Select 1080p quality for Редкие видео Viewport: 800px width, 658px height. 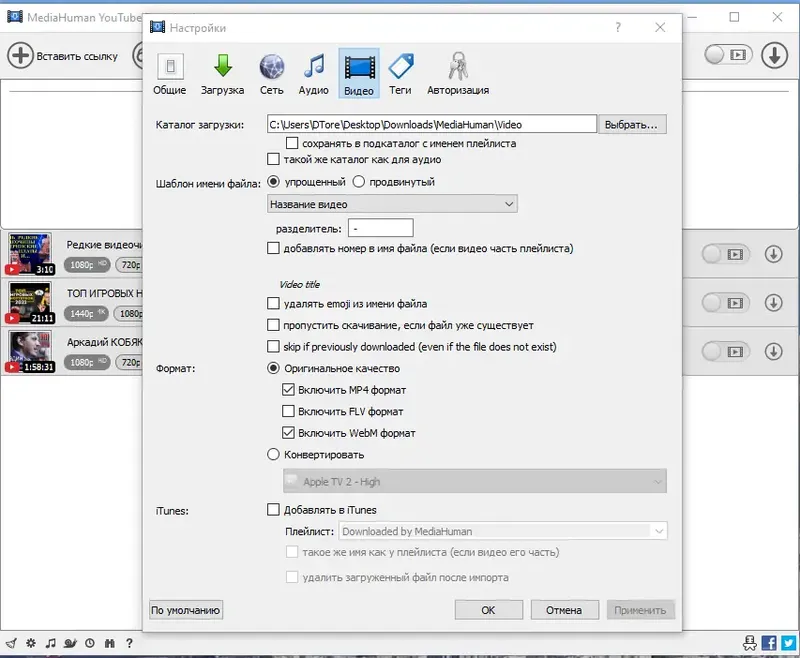point(87,265)
